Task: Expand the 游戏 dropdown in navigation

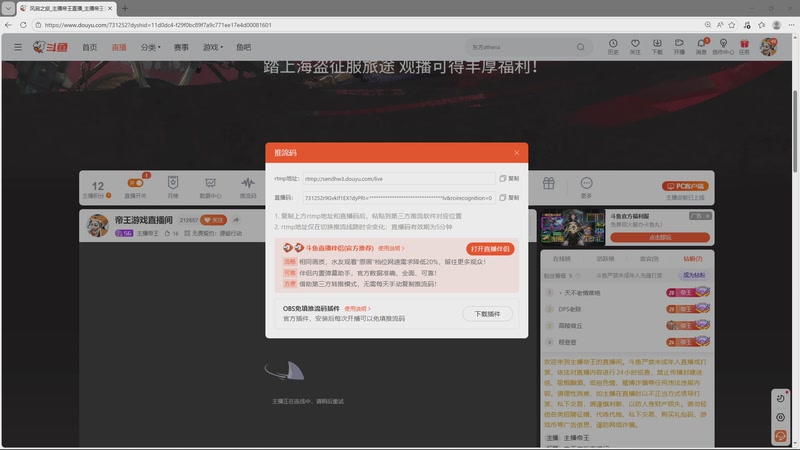Action: point(213,47)
